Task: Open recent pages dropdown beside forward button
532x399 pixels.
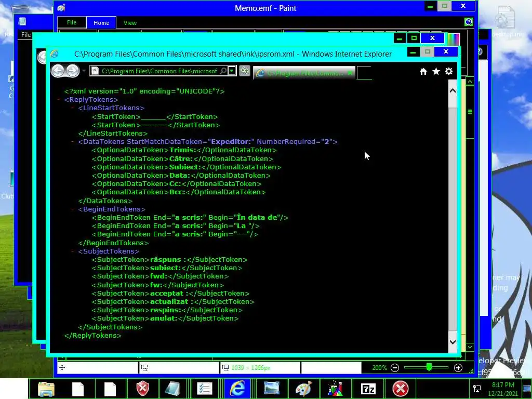Action: pos(84,71)
